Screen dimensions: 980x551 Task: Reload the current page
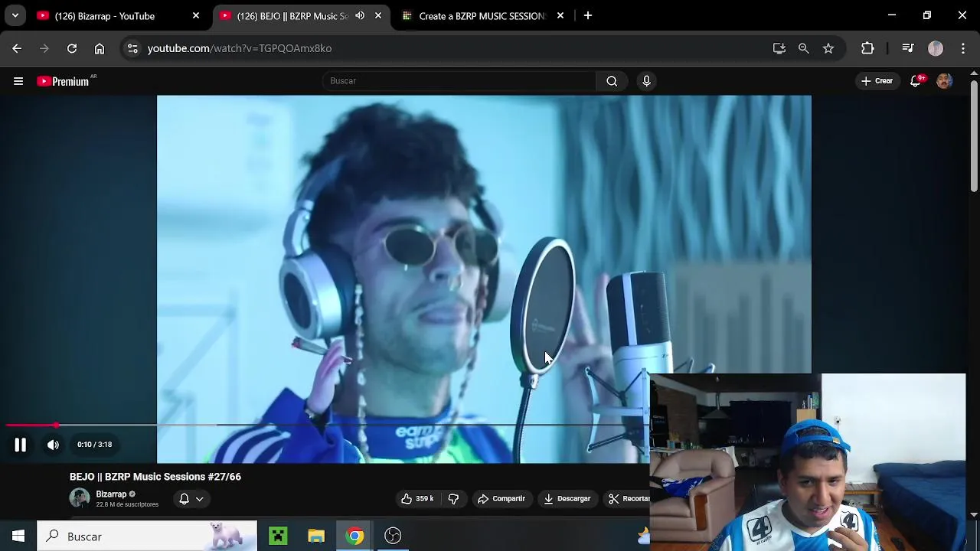72,48
